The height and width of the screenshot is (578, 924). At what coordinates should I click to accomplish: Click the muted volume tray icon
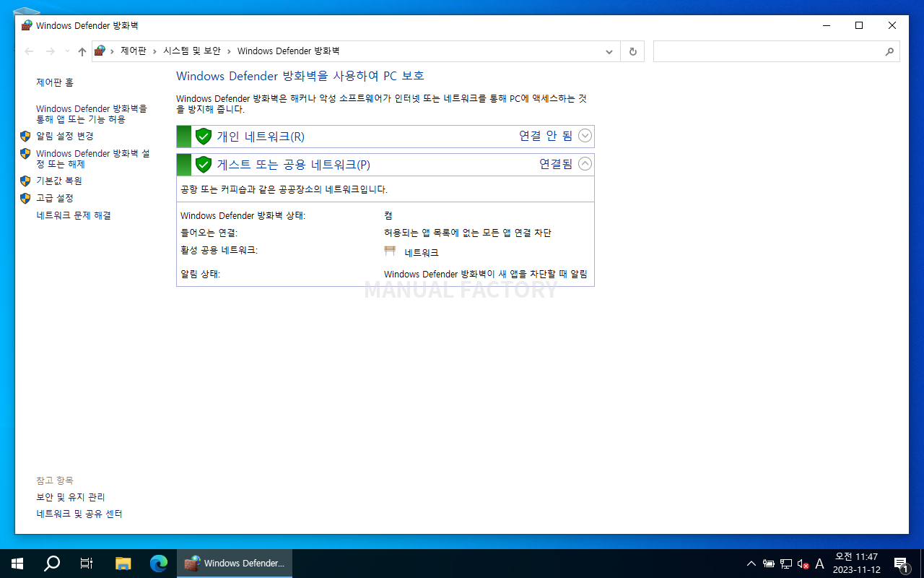[x=803, y=564]
